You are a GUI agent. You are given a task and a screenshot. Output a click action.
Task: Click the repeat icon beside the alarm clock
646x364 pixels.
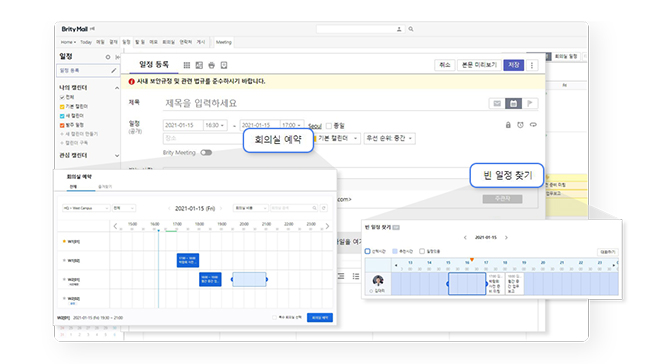click(x=533, y=125)
